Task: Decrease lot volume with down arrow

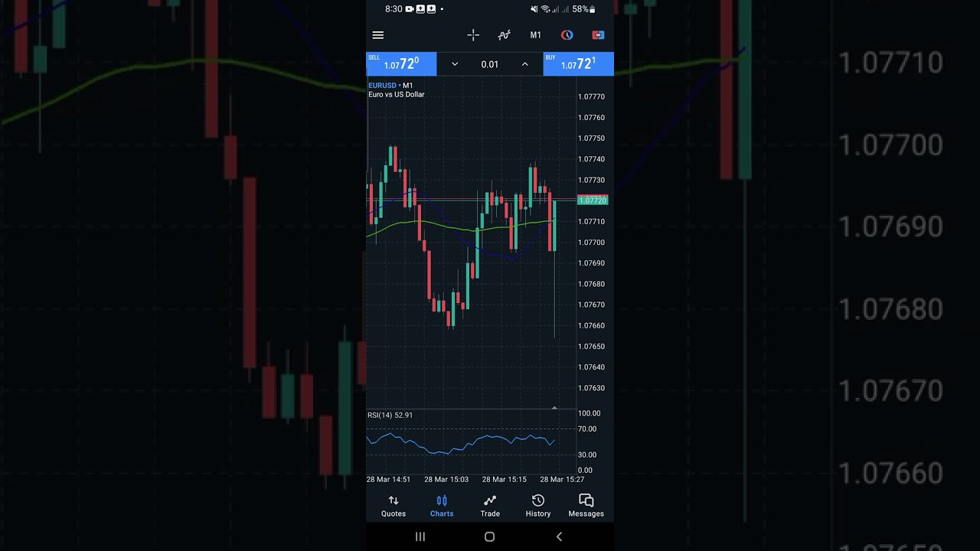Action: pyautogui.click(x=454, y=64)
